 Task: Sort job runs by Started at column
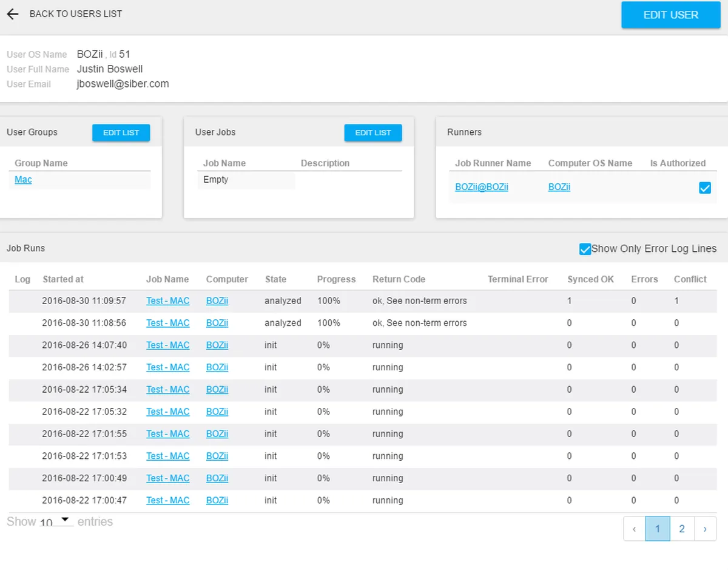[x=63, y=279]
